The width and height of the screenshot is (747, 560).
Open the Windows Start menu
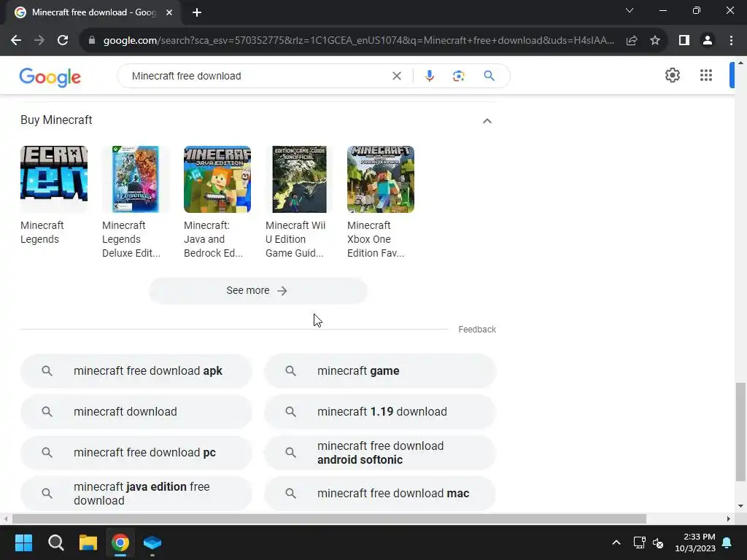(x=23, y=542)
